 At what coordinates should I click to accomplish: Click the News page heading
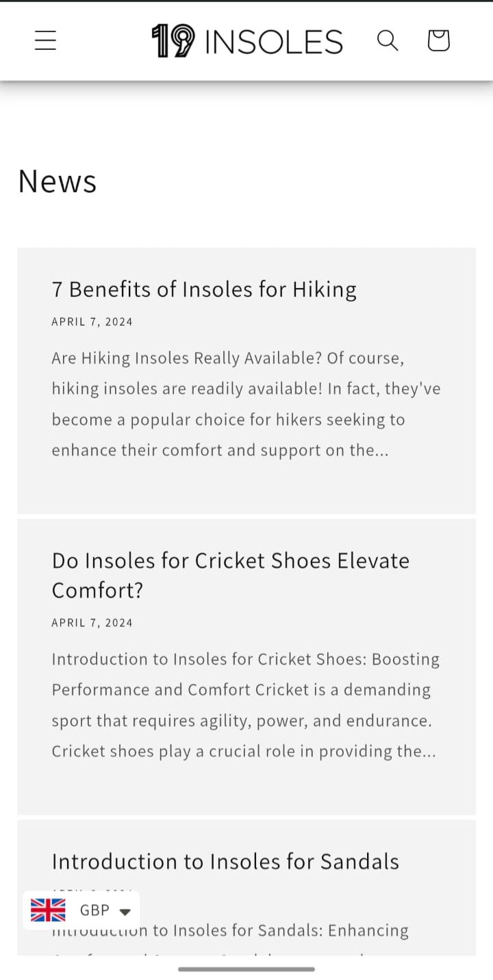pyautogui.click(x=58, y=181)
